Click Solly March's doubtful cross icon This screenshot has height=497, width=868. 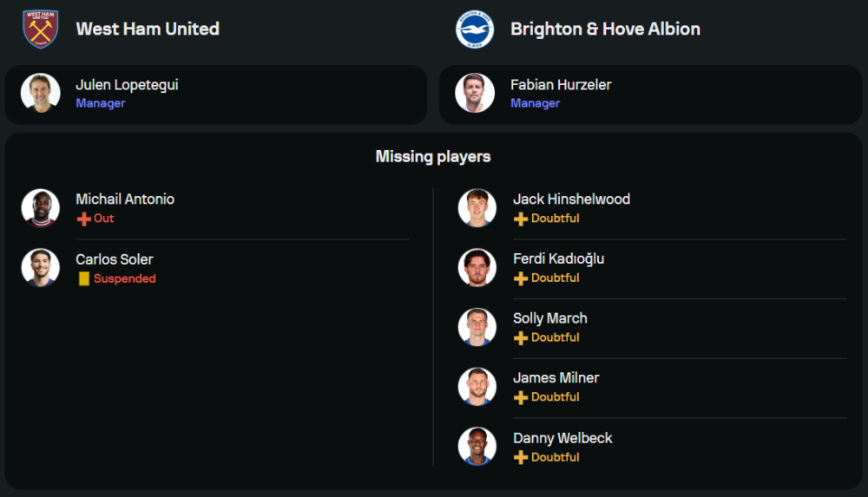[521, 337]
